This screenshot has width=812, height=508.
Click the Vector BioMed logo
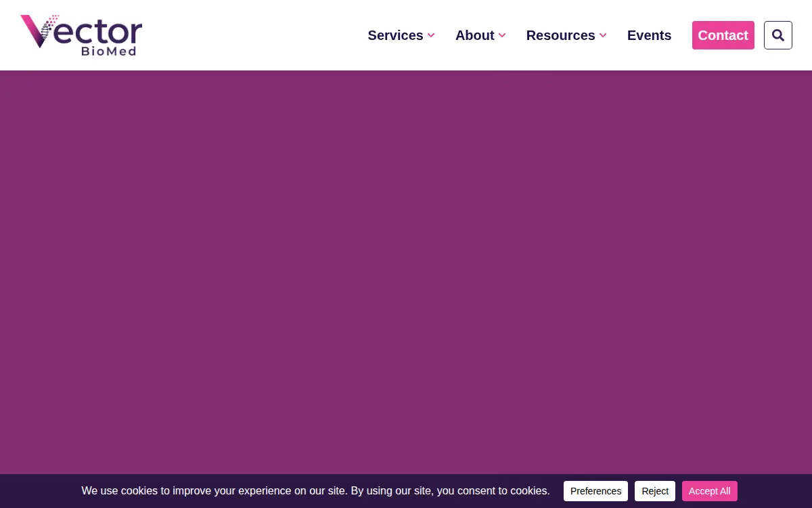coord(81,35)
